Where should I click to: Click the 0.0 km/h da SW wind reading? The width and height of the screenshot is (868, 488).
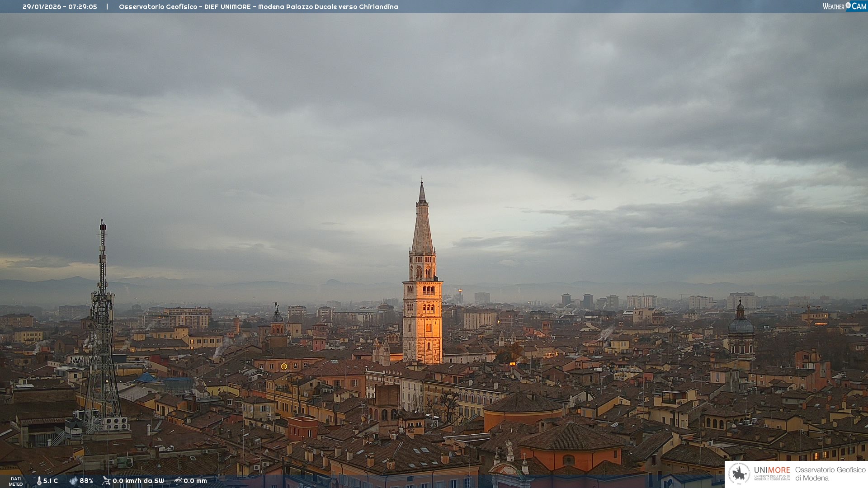point(138,481)
